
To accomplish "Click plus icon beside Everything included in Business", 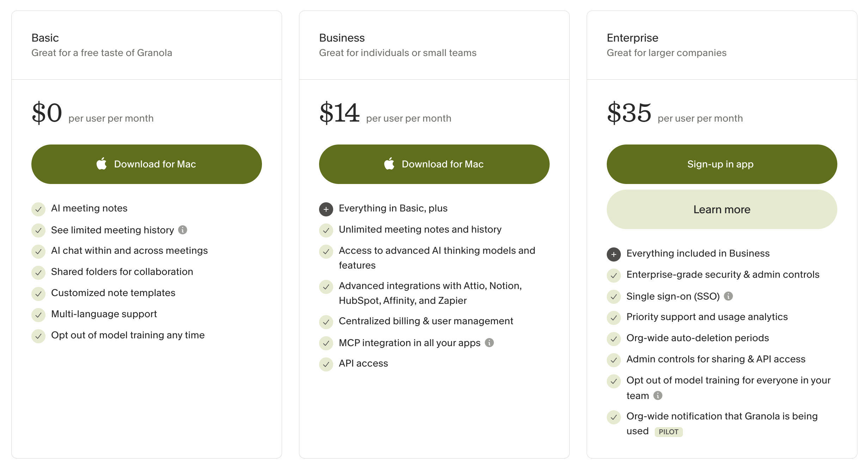I will [614, 254].
